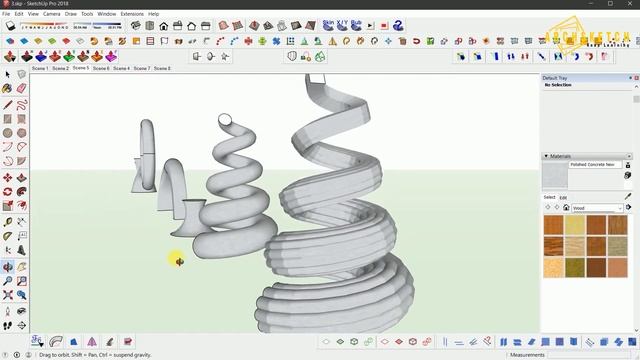Select the Rotate tool

(x=7, y=191)
